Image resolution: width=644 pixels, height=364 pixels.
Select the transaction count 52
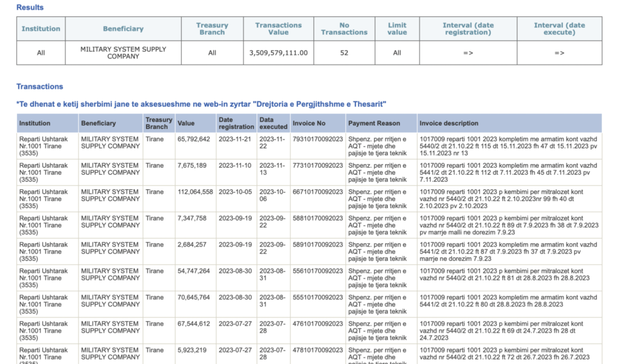[x=344, y=53]
